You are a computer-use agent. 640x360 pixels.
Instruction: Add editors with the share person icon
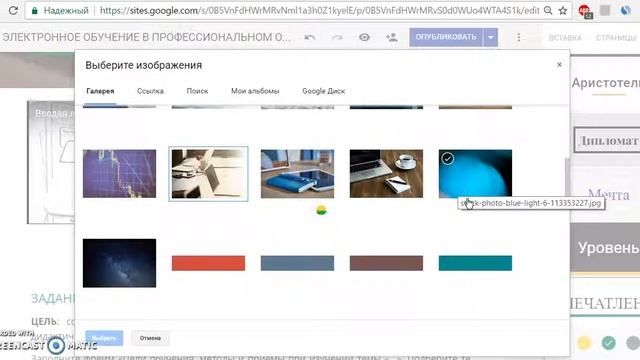[391, 38]
